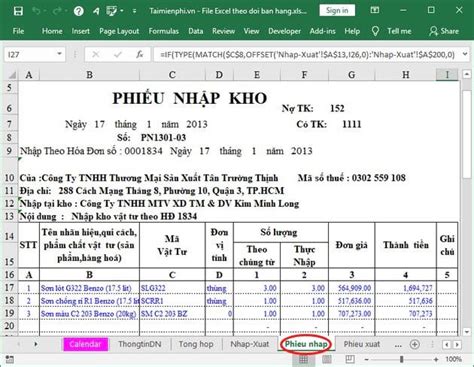Click next sheet navigation arrow

click(x=36, y=344)
